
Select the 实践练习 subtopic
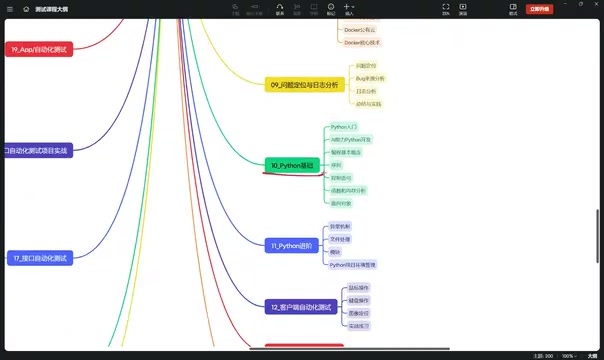click(x=359, y=326)
